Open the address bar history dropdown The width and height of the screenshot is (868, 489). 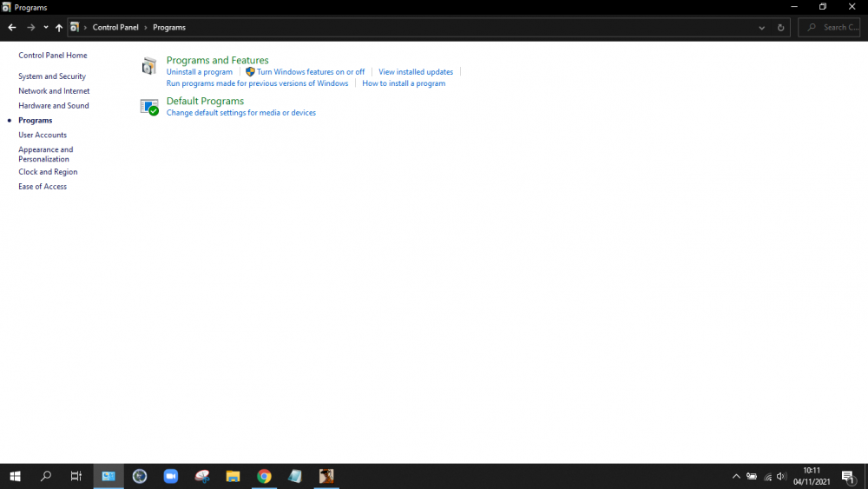762,28
